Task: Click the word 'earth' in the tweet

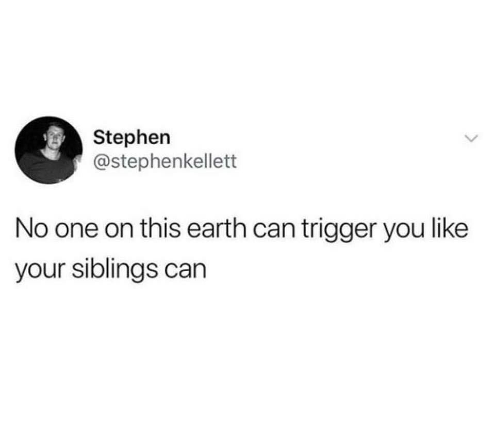Action: point(217,229)
